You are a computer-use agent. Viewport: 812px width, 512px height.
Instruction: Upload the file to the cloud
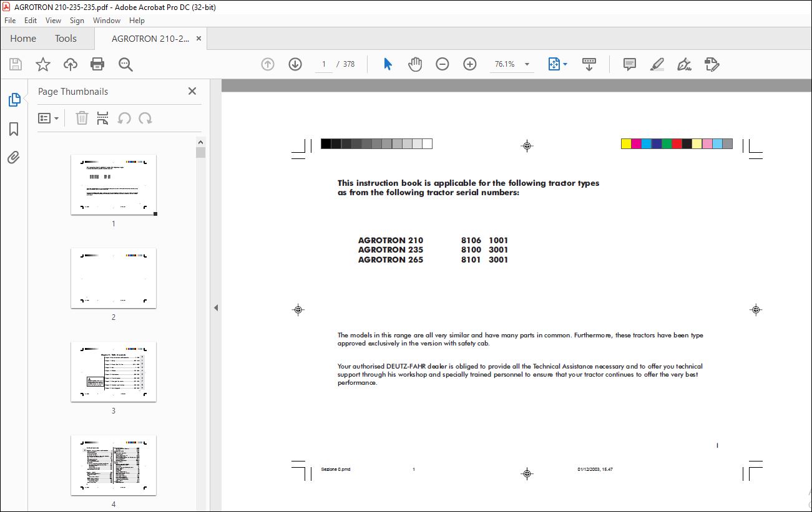pyautogui.click(x=71, y=64)
